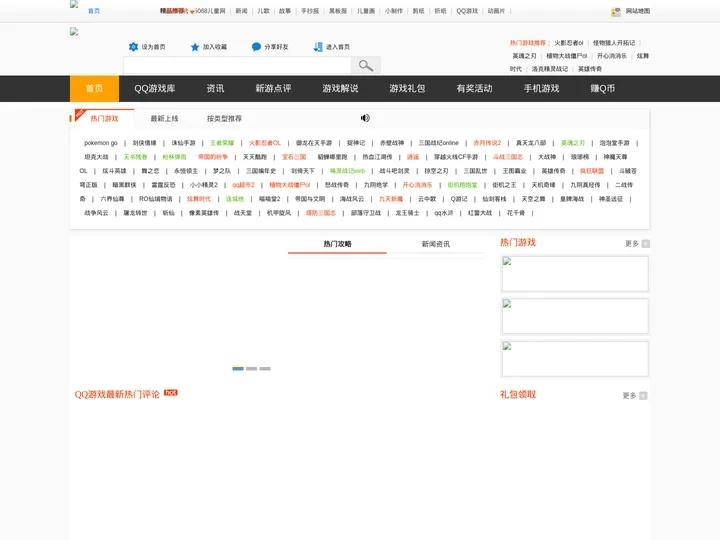
Task: Open the 游戏礼包 navigation item
Action: coord(407,89)
